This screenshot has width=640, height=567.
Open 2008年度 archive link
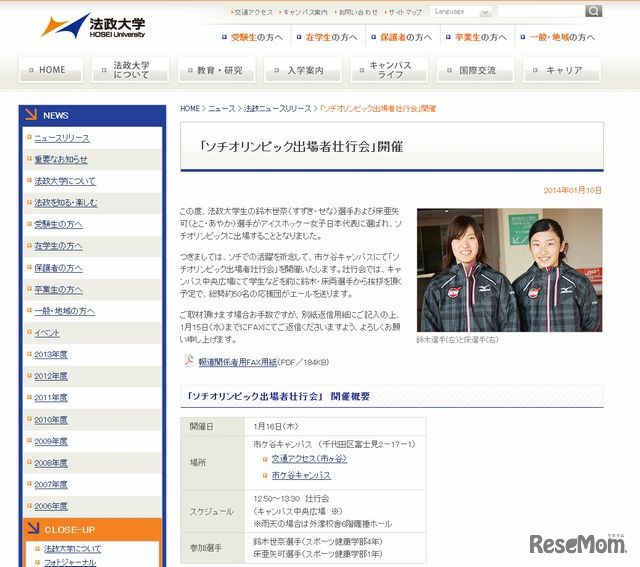tap(51, 463)
